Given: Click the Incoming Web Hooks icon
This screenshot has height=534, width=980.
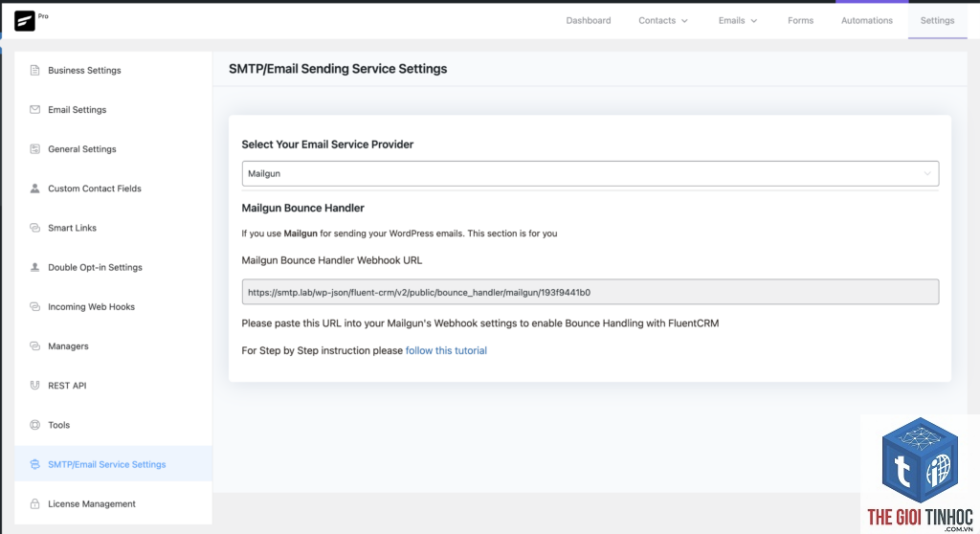Looking at the screenshot, I should 35,306.
